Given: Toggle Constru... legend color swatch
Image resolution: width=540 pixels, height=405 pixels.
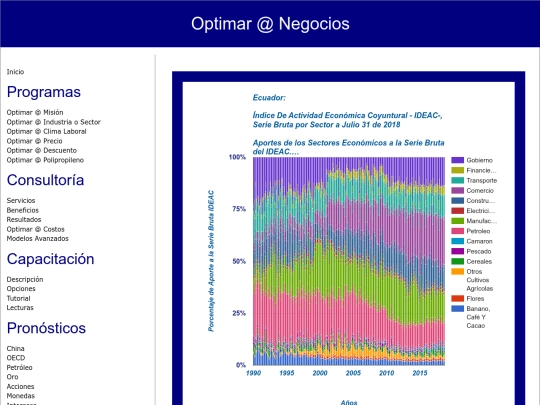Looking at the screenshot, I should click(x=458, y=201).
